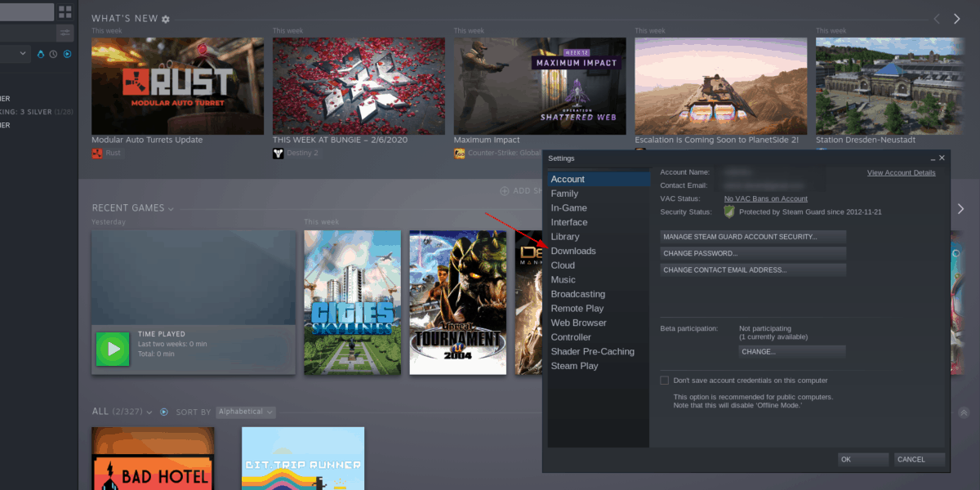The height and width of the screenshot is (490, 980).
Task: Select Account in Settings list
Action: tap(599, 179)
